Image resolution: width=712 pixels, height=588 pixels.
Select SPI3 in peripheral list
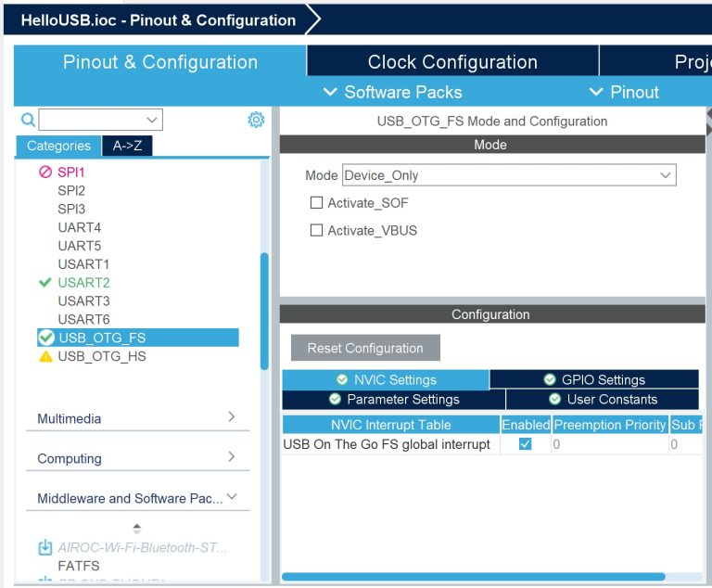71,209
